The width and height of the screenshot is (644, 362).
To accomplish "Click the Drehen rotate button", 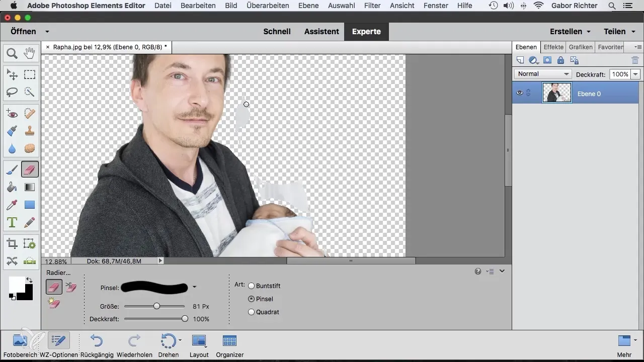I will click(x=169, y=345).
